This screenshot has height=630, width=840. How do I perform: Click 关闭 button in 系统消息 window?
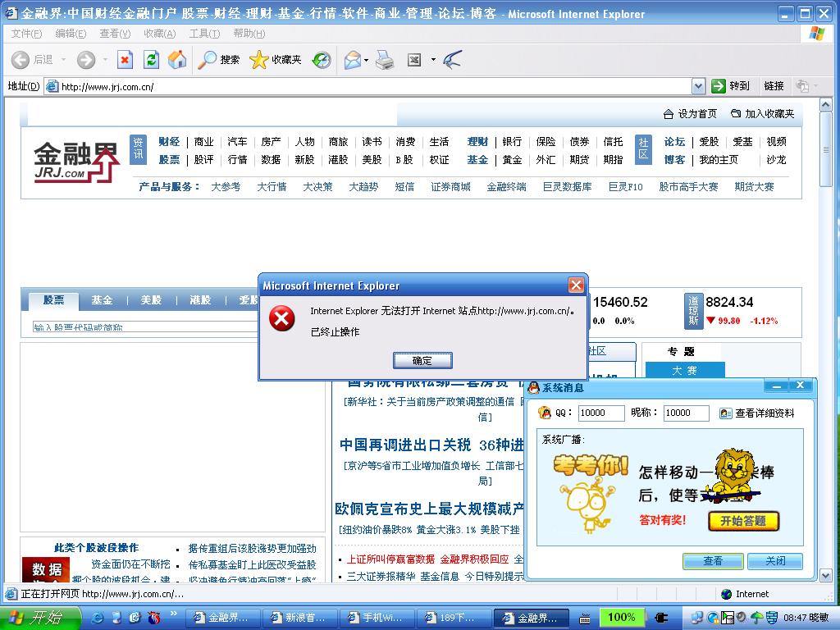tap(774, 561)
